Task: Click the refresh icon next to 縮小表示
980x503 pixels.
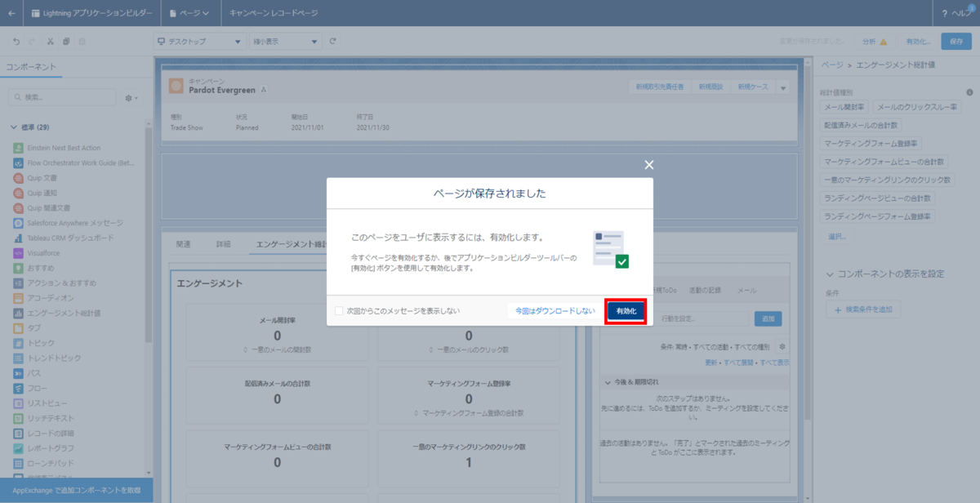Action: point(332,41)
